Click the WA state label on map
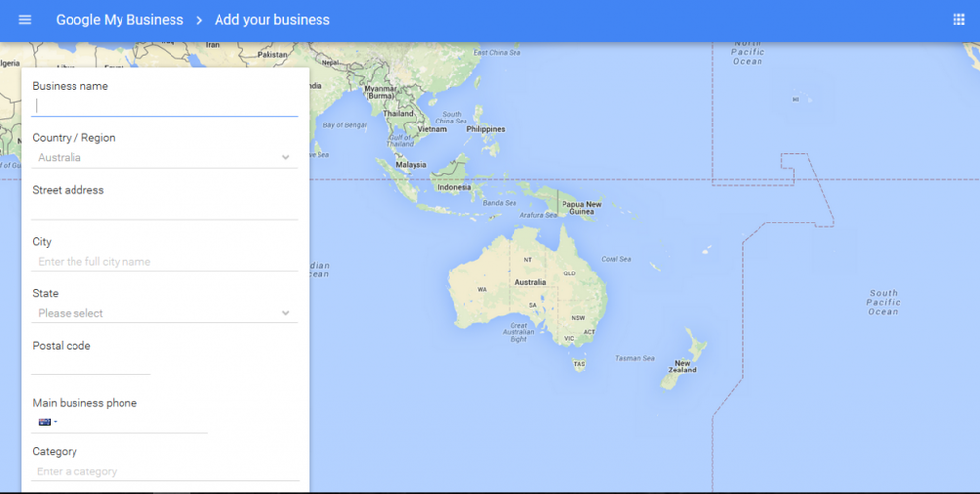Viewport: 980px width, 494px height. 482,289
